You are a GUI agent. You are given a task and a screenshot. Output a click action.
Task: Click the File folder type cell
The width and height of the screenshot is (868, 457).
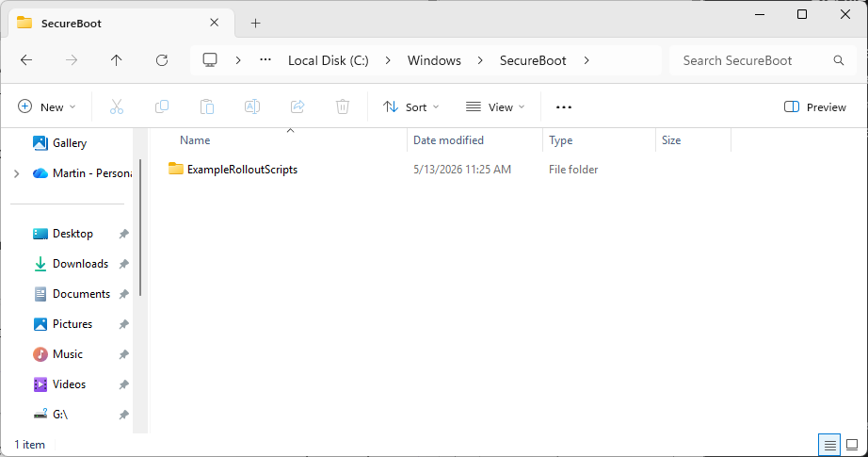(x=573, y=170)
